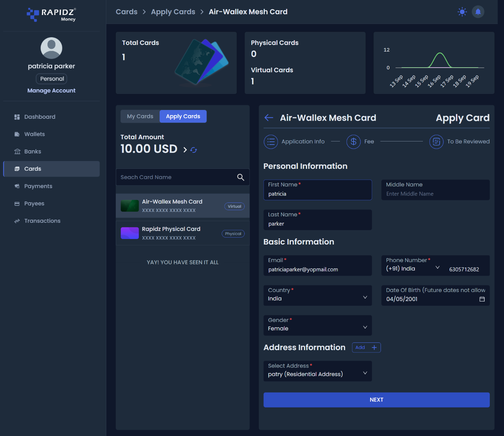Click the Manage Account link

pyautogui.click(x=51, y=90)
